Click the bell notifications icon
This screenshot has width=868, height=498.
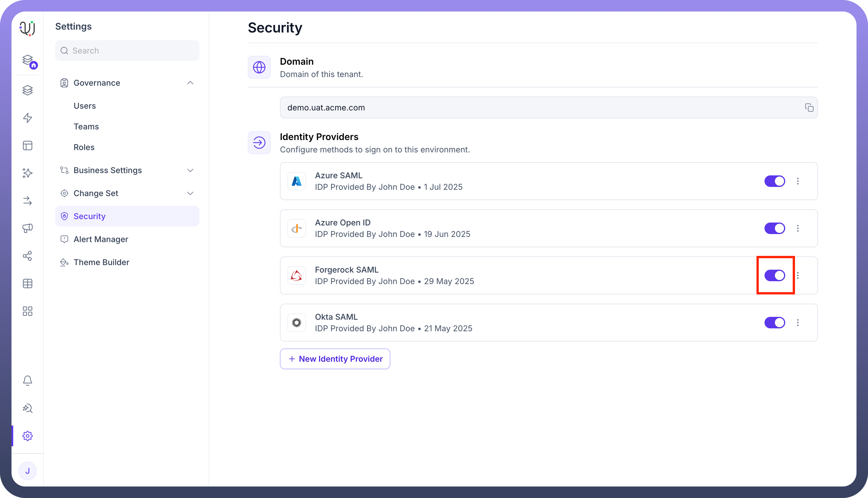[27, 380]
